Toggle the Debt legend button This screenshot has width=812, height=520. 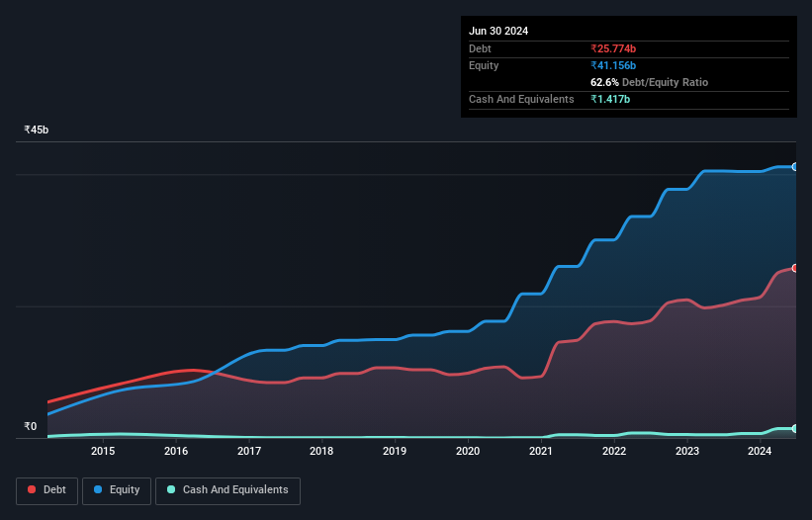click(46, 490)
